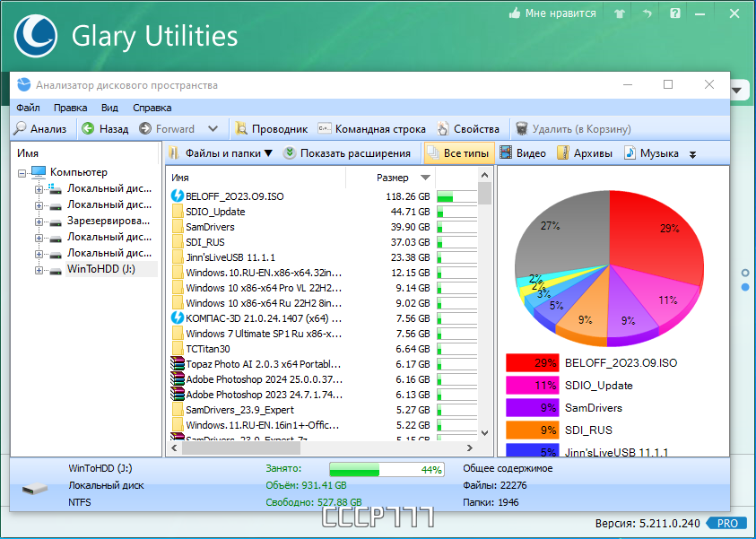
Task: Open the Вид menu
Action: point(109,108)
